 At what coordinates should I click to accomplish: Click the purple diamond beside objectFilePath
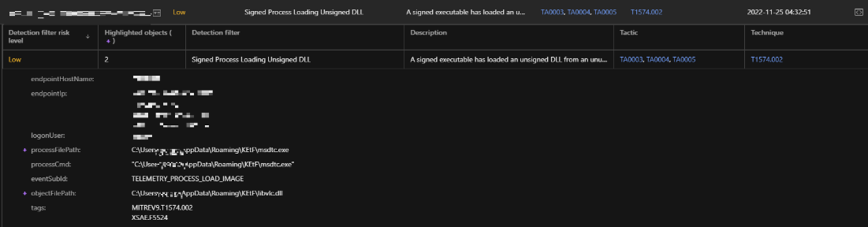coord(24,193)
